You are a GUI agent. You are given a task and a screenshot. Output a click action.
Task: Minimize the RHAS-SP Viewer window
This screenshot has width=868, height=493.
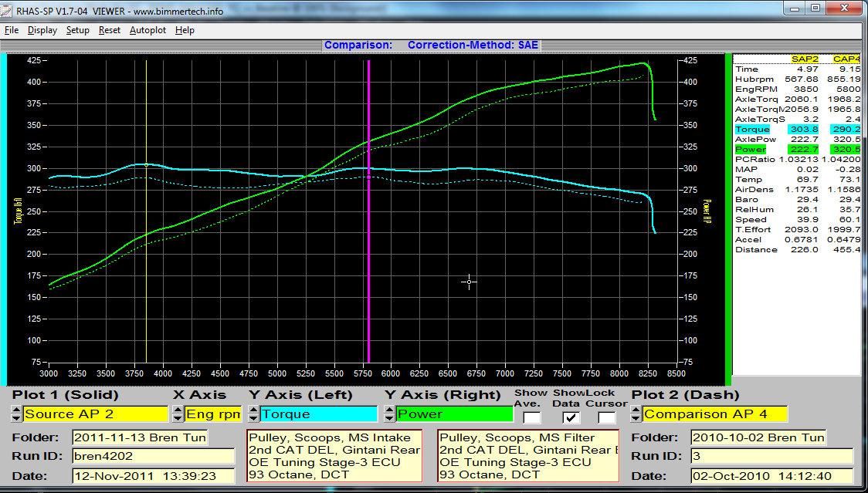(x=796, y=8)
